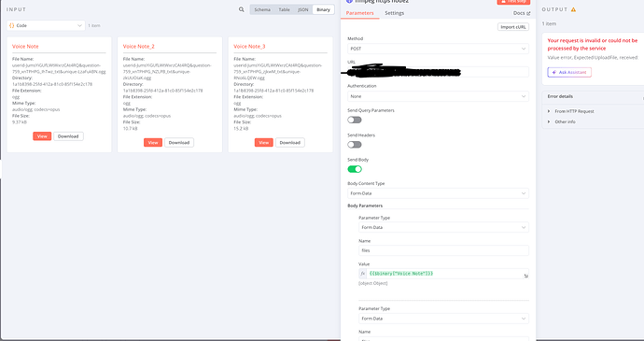The height and width of the screenshot is (341, 644).
Task: Click the Import cURL button
Action: pyautogui.click(x=513, y=27)
